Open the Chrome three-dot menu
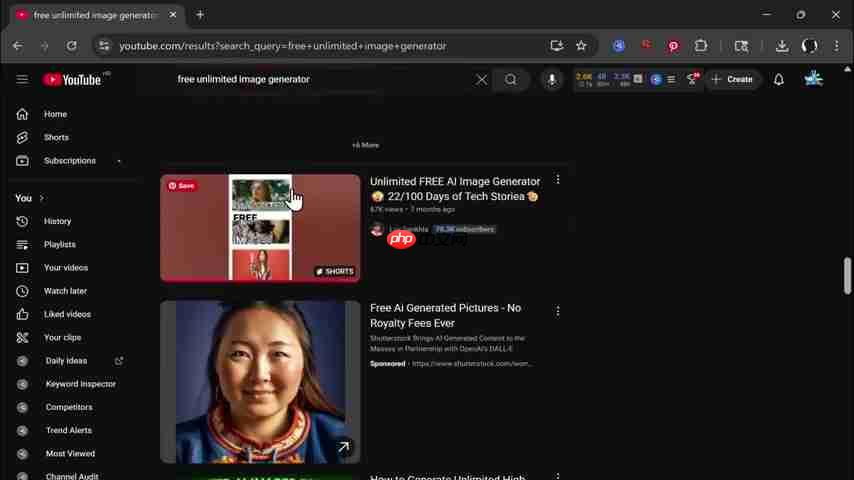Viewport: 854px width, 480px height. click(x=837, y=46)
